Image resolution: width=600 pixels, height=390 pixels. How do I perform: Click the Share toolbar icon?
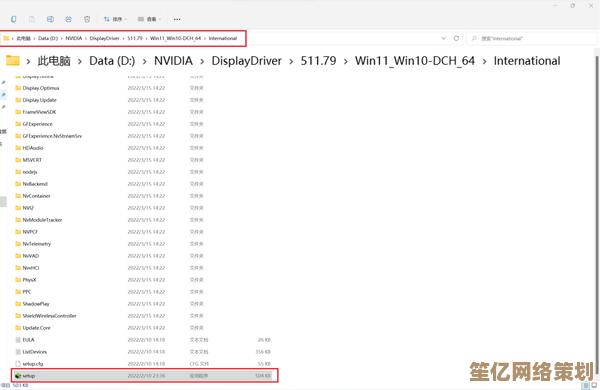click(x=68, y=19)
